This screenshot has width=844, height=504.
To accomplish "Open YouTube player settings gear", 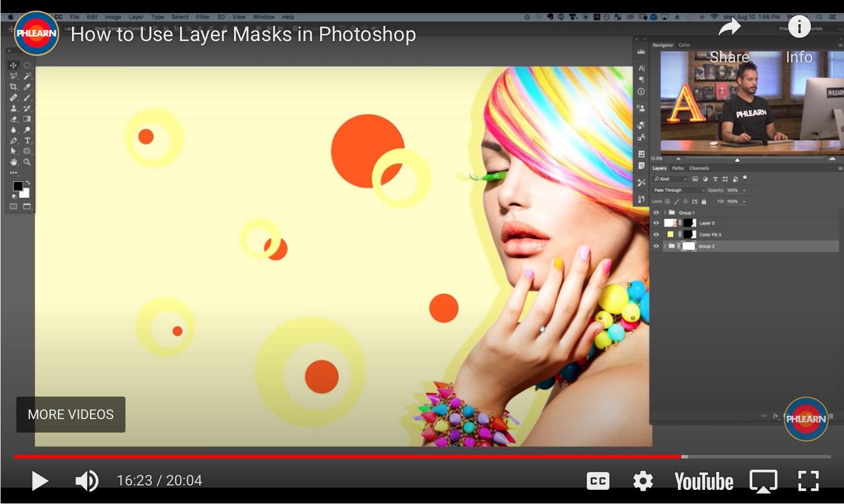I will pos(643,481).
